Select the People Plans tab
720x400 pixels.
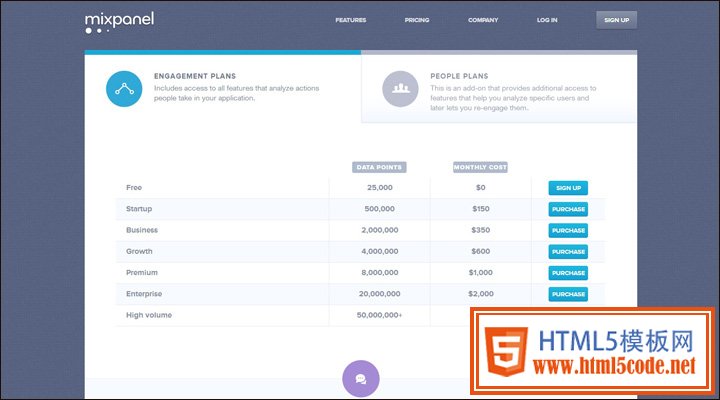[499, 87]
